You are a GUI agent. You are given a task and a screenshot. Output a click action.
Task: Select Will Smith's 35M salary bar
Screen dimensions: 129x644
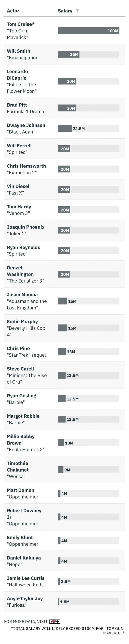tap(69, 54)
